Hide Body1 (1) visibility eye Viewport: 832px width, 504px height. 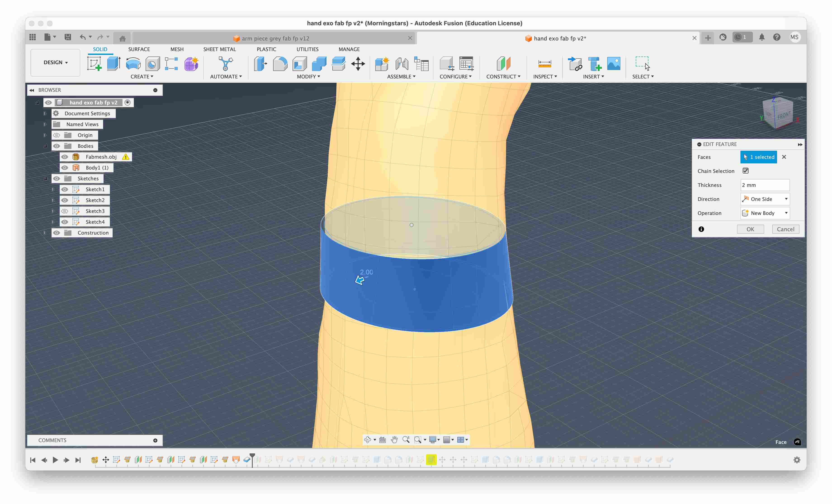click(65, 168)
